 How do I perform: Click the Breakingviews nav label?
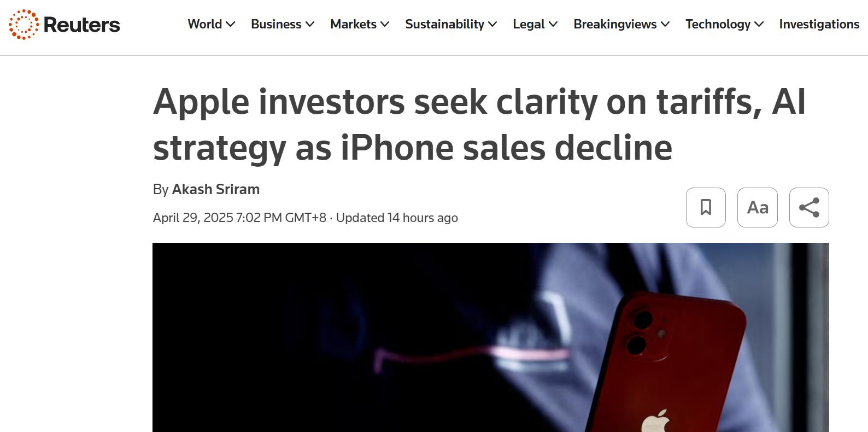pyautogui.click(x=615, y=25)
